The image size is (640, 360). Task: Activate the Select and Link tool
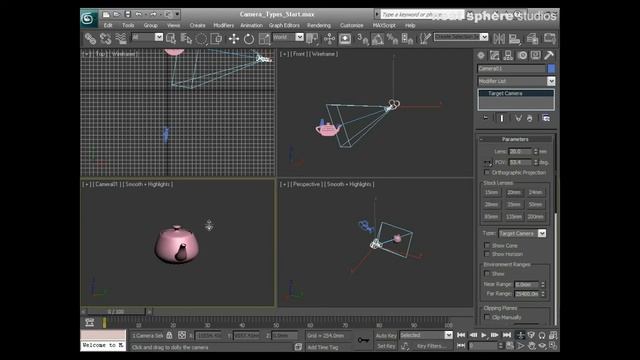(90, 39)
